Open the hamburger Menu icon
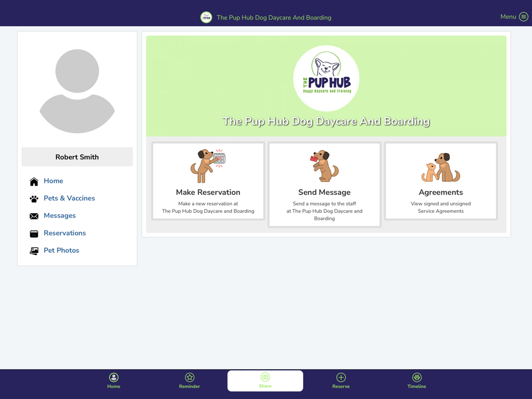The image size is (532, 399). (523, 16)
